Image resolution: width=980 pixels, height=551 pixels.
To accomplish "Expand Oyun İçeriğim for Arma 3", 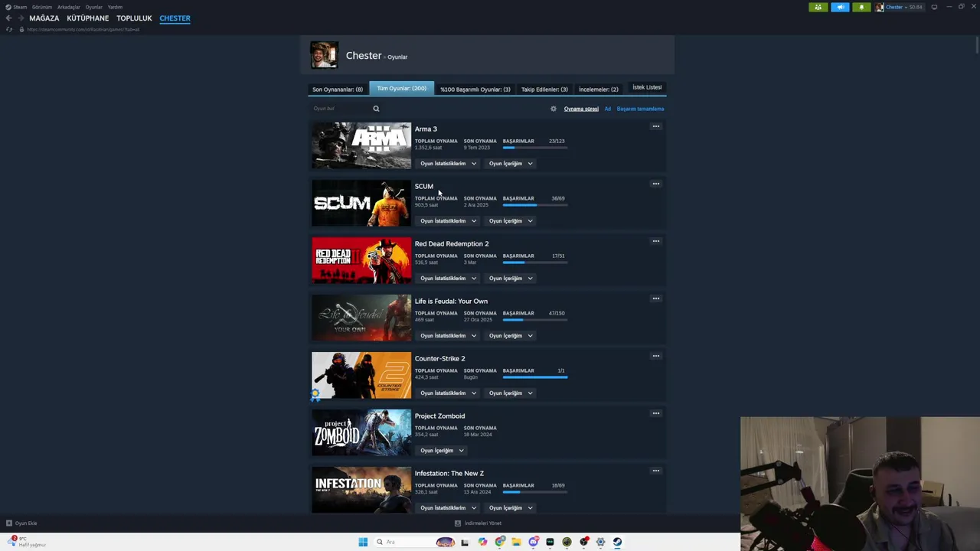I will [511, 164].
